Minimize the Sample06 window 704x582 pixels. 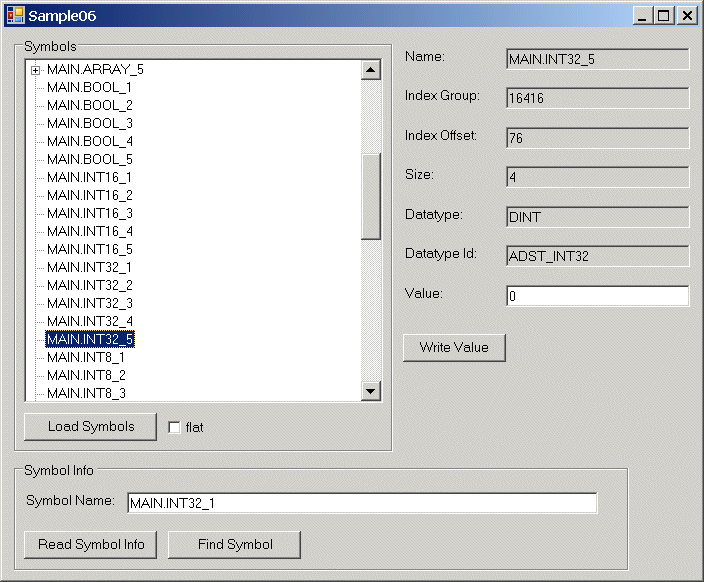pyautogui.click(x=642, y=16)
